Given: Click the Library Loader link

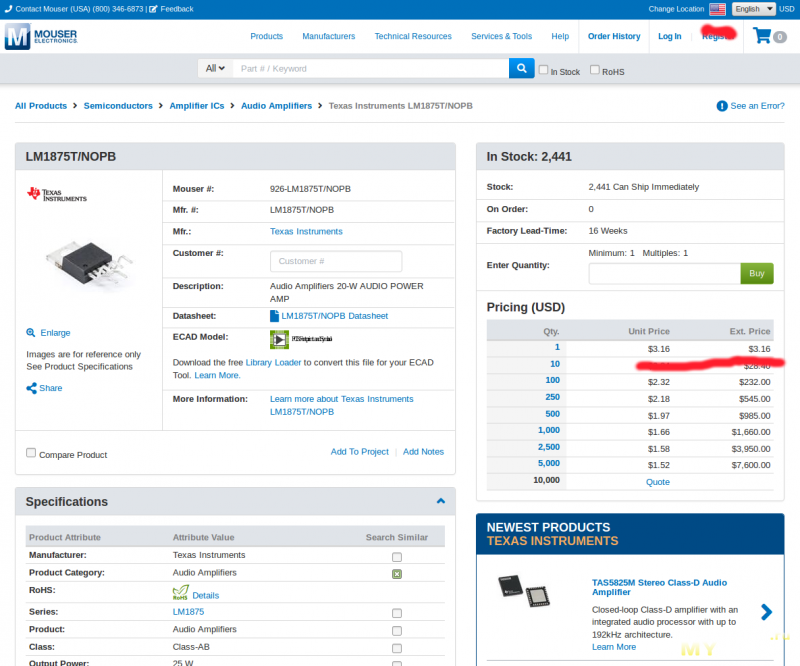Looking at the screenshot, I should [x=273, y=362].
